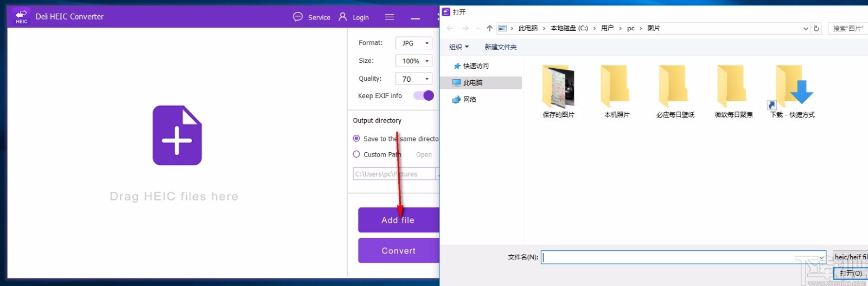Click the Login text link
Image resolution: width=868 pixels, height=286 pixels.
(361, 17)
